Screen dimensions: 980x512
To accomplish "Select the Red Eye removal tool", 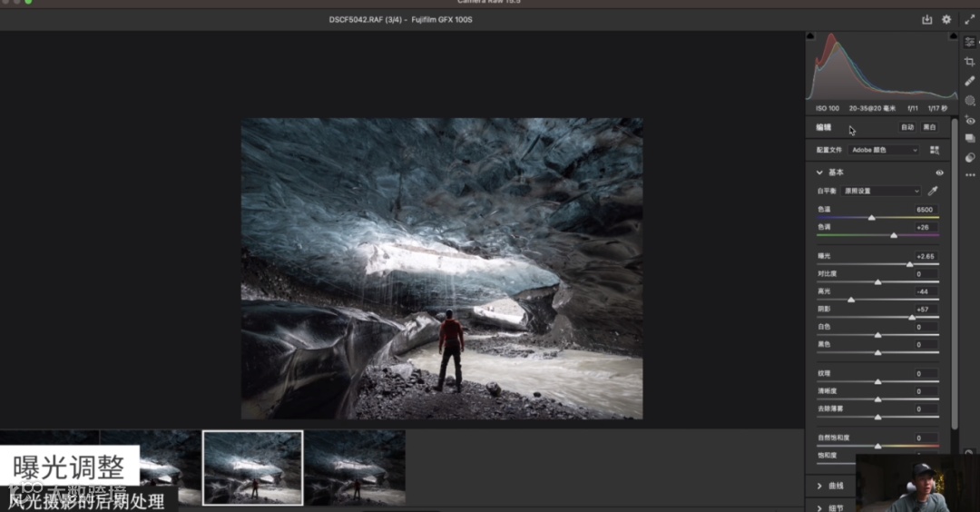I will click(970, 120).
